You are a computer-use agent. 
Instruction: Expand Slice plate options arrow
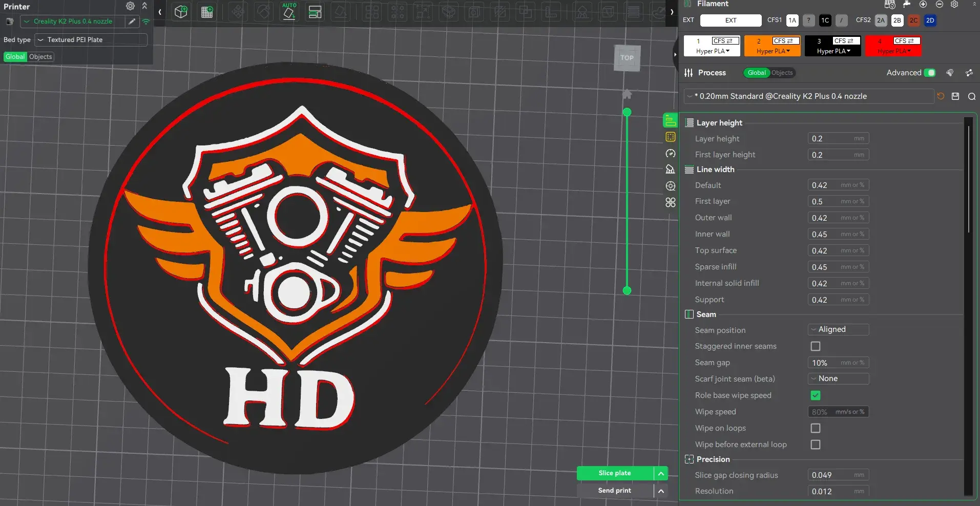click(661, 473)
